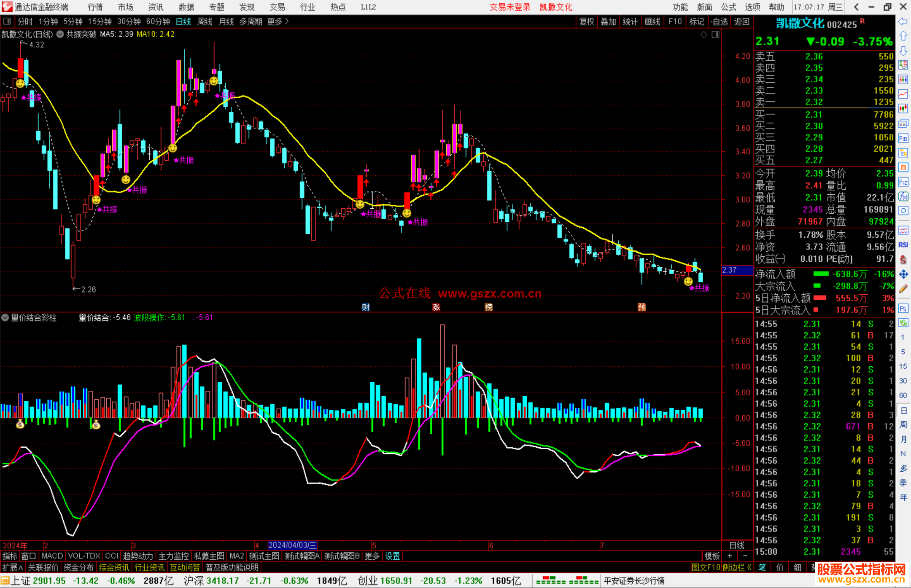The width and height of the screenshot is (911, 588).
Task: Open the 行情 menu
Action: pyautogui.click(x=95, y=7)
